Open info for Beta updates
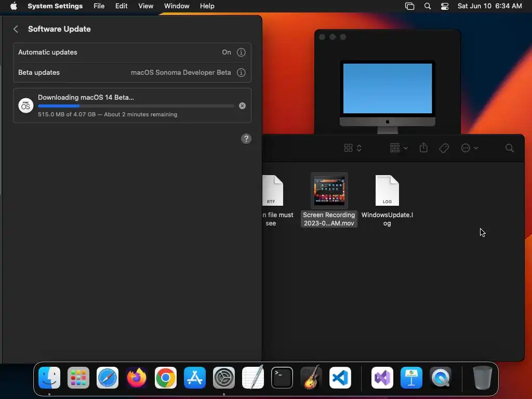This screenshot has width=532, height=399. coord(241,73)
